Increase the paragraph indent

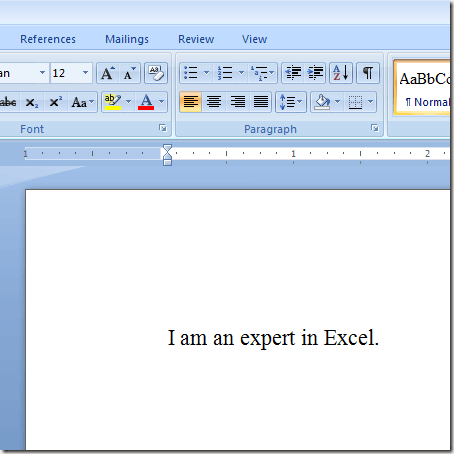click(315, 73)
